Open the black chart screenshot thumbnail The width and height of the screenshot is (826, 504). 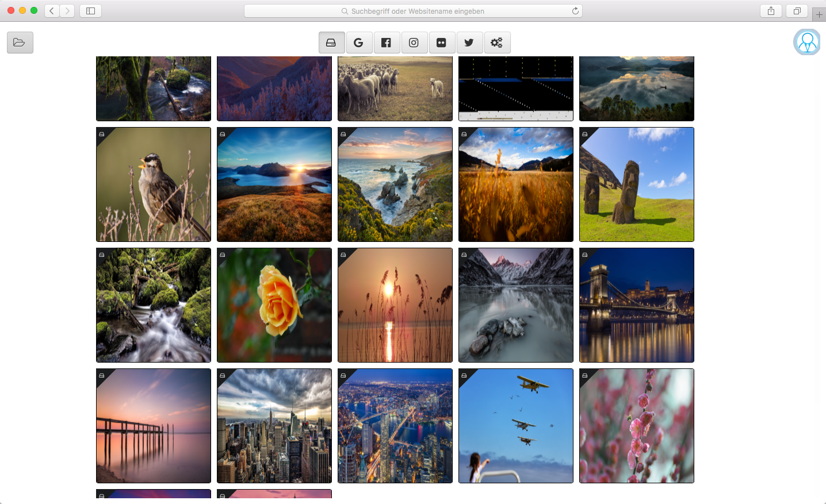pos(516,89)
